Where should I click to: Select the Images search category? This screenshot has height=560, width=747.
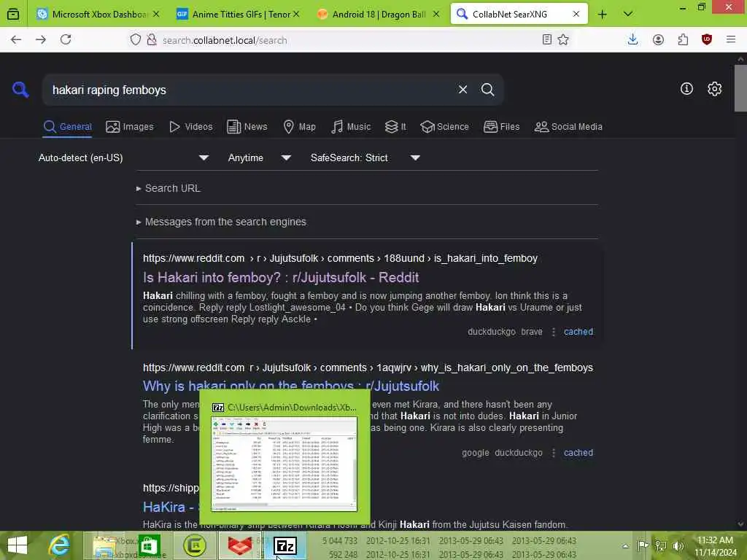click(130, 127)
